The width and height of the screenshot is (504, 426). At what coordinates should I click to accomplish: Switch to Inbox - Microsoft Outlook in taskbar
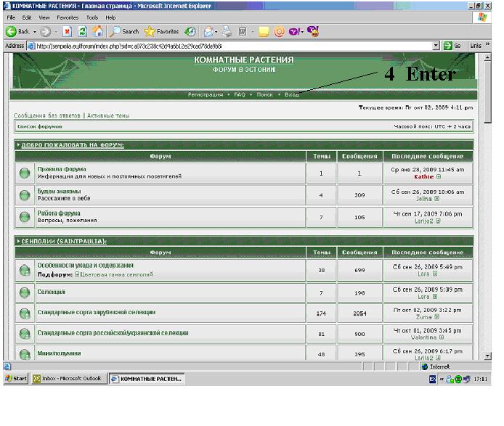tap(69, 379)
